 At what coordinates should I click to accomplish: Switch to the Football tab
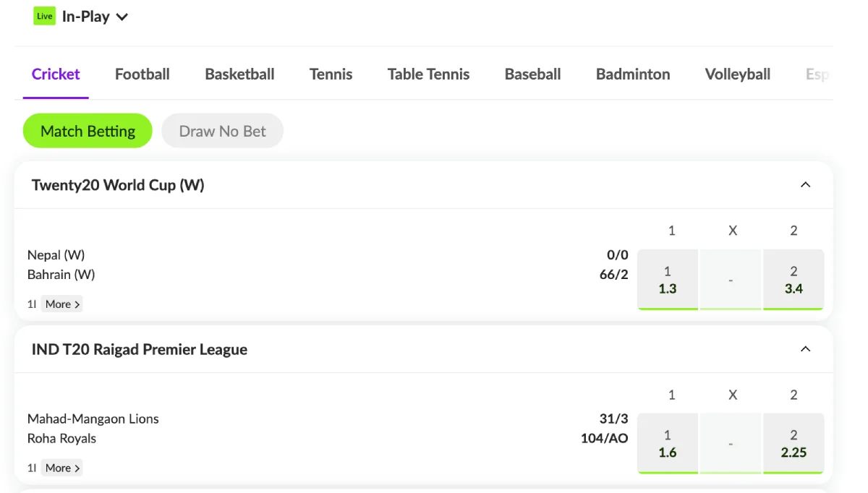coord(142,74)
